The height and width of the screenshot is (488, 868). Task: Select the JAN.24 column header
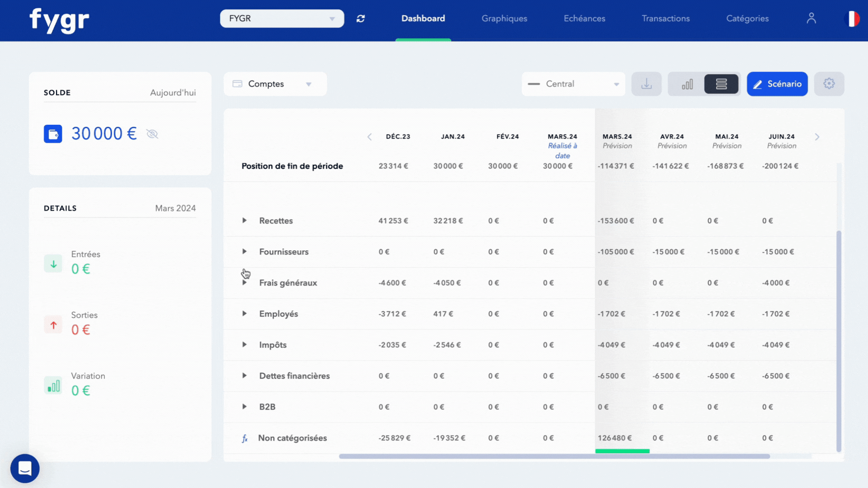click(453, 136)
